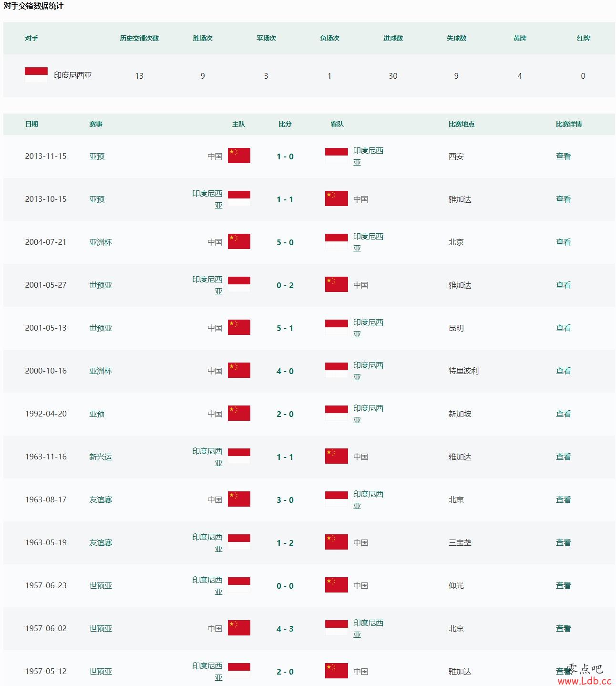Click Indonesia flag in the summary row
The image size is (616, 686).
pyautogui.click(x=36, y=75)
